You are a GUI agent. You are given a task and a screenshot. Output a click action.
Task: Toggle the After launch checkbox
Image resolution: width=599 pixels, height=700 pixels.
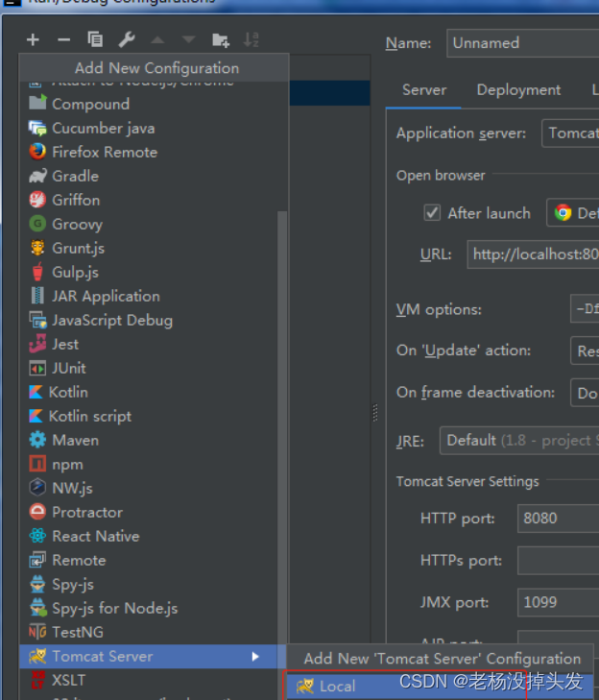click(x=432, y=213)
